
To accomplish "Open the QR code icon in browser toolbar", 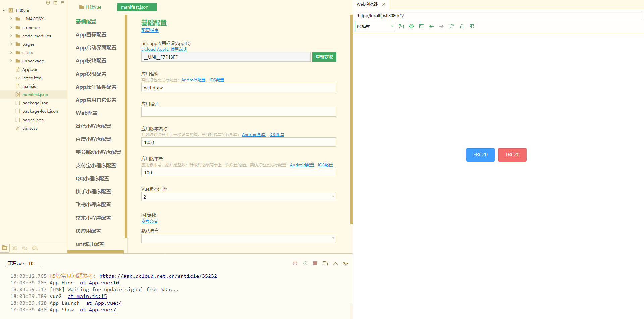I will click(x=472, y=26).
